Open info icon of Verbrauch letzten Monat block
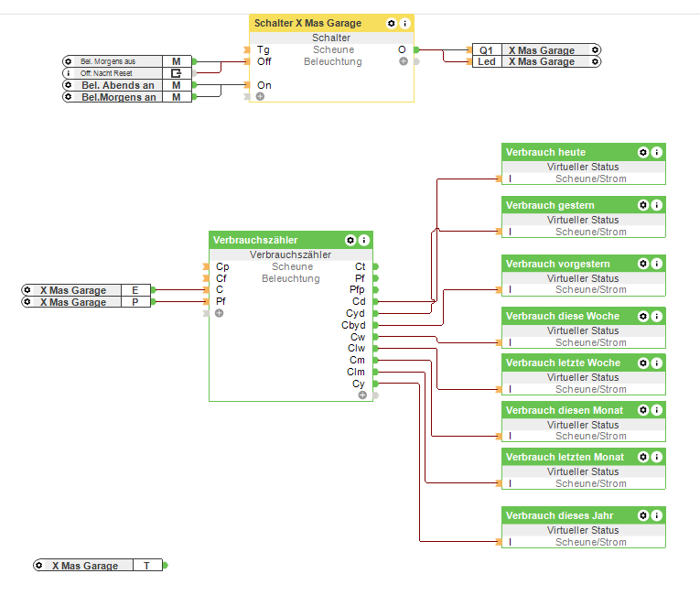This screenshot has height=606, width=700. click(656, 457)
